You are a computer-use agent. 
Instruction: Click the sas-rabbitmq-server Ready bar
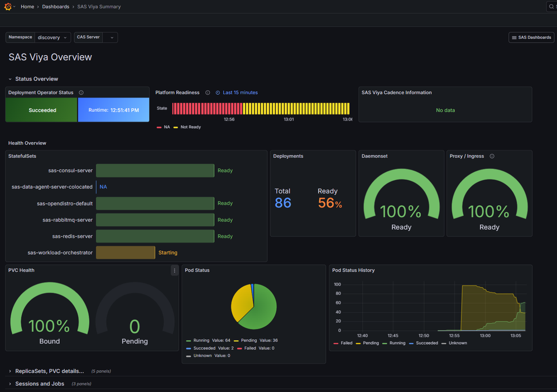[155, 220]
